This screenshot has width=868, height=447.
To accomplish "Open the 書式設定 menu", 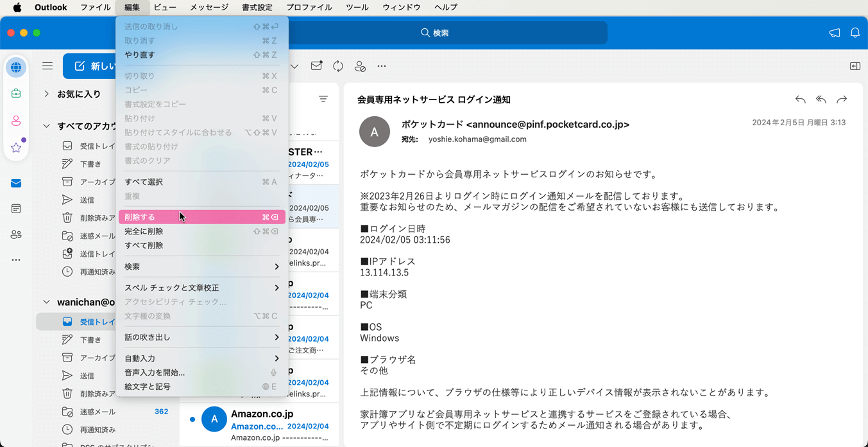I will pyautogui.click(x=257, y=8).
